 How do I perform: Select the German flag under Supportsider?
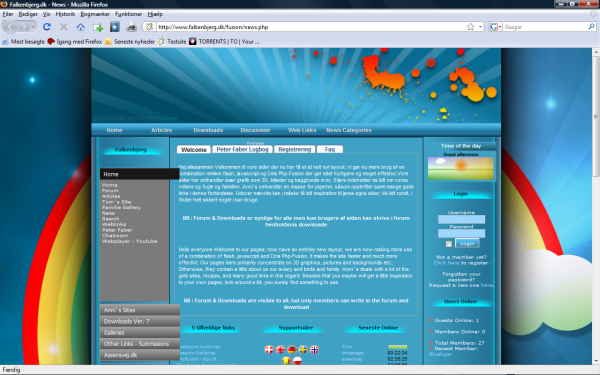coord(292,349)
